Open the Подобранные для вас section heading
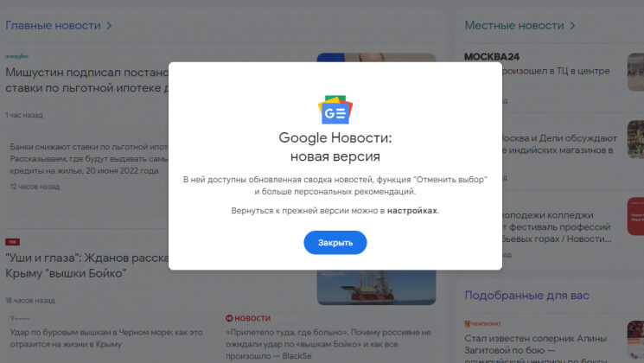This screenshot has height=363, width=644. (526, 296)
